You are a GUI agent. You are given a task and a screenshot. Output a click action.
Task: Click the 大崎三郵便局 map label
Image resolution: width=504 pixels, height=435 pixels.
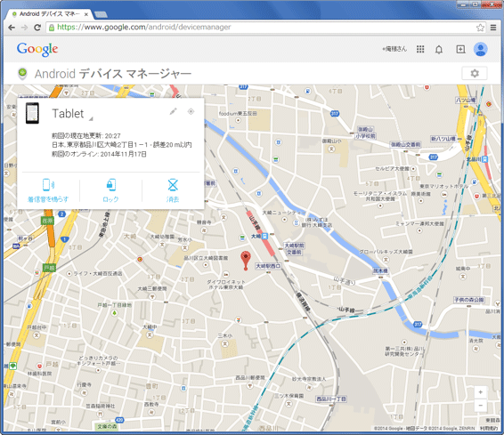152,288
